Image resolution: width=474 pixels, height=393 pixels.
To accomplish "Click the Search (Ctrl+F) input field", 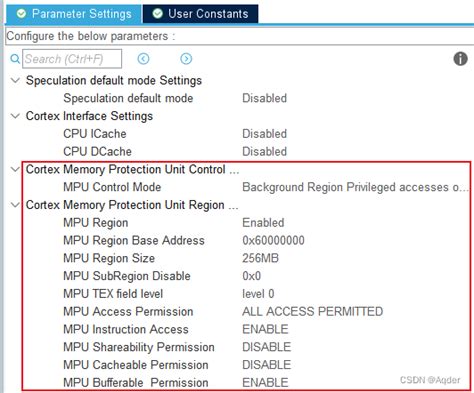I will click(72, 59).
